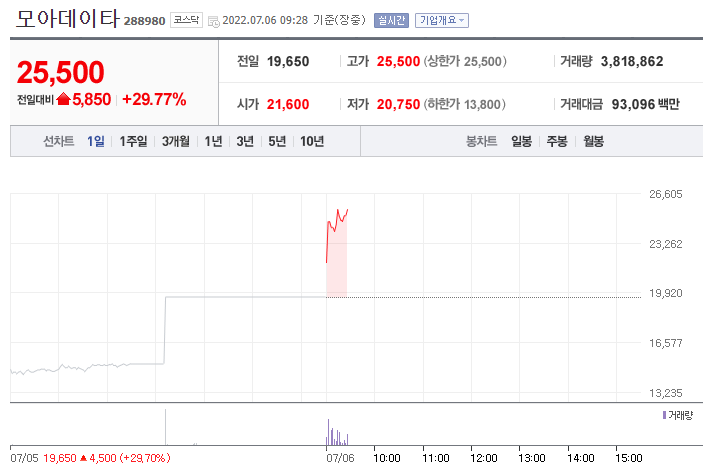The height and width of the screenshot is (473, 703).
Task: Switch to 일봉 daily candle chart
Action: coord(521,141)
